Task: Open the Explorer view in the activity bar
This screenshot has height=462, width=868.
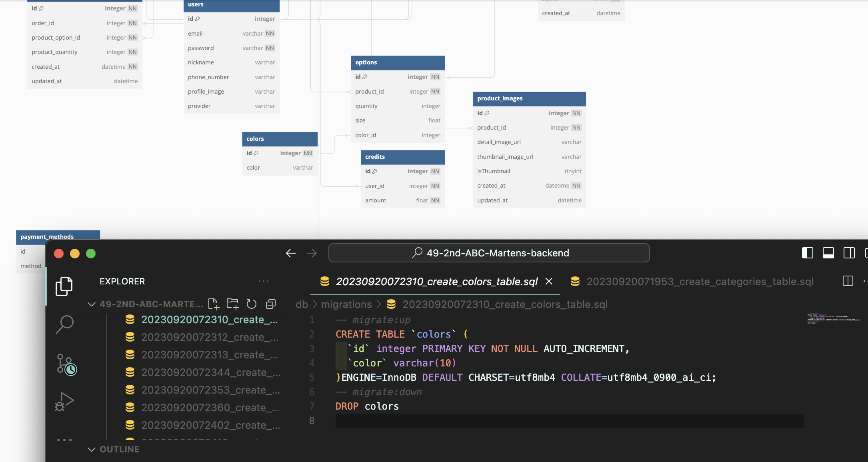Action: 64,286
